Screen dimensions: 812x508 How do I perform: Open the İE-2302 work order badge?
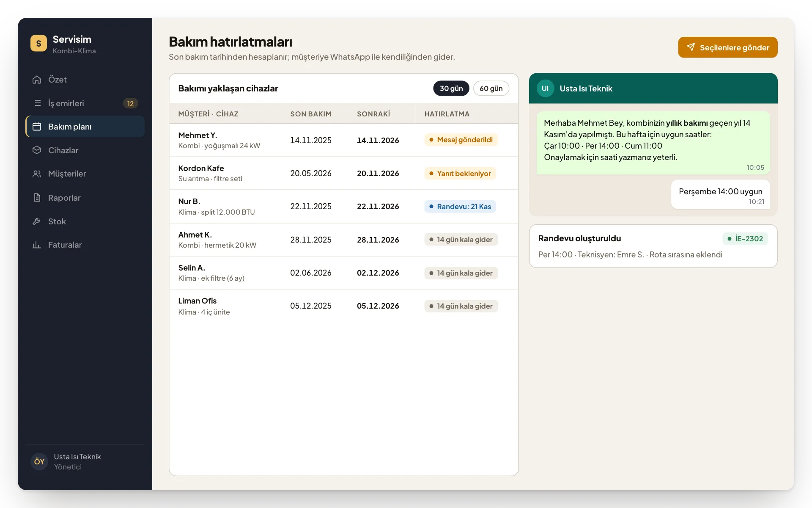tap(745, 239)
